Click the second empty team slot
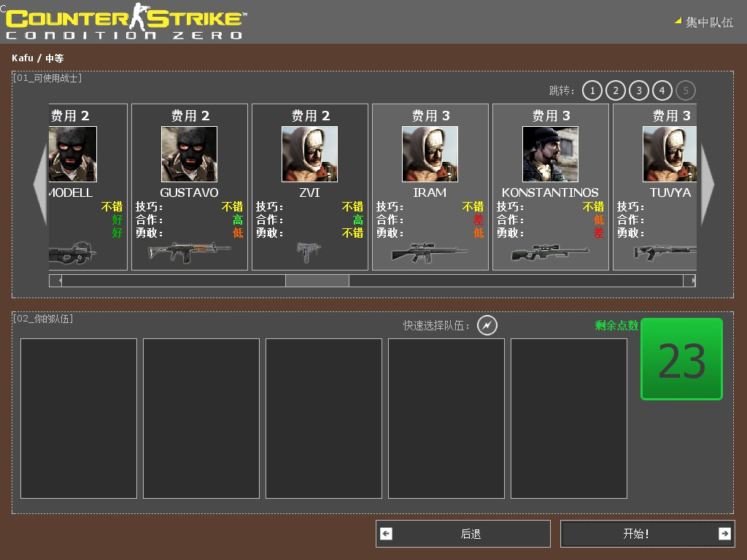The image size is (747, 560). point(201,419)
